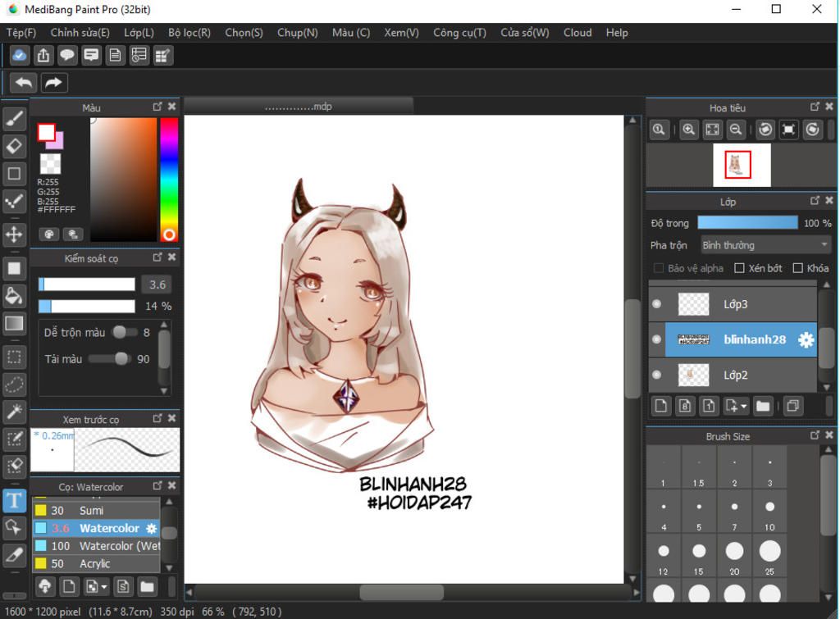Image resolution: width=840 pixels, height=619 pixels.
Task: Click the share export icon
Action: pyautogui.click(x=43, y=55)
